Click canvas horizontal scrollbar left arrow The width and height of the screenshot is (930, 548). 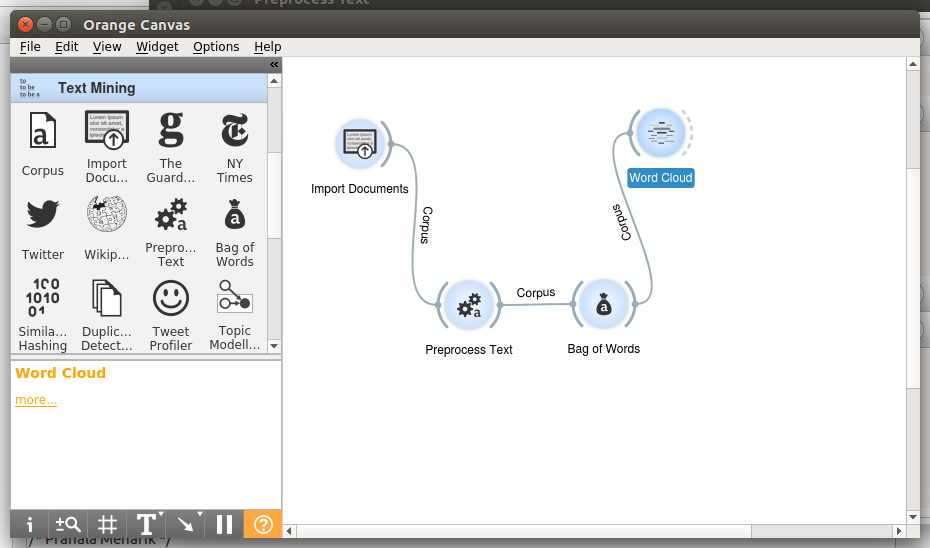(x=289, y=531)
